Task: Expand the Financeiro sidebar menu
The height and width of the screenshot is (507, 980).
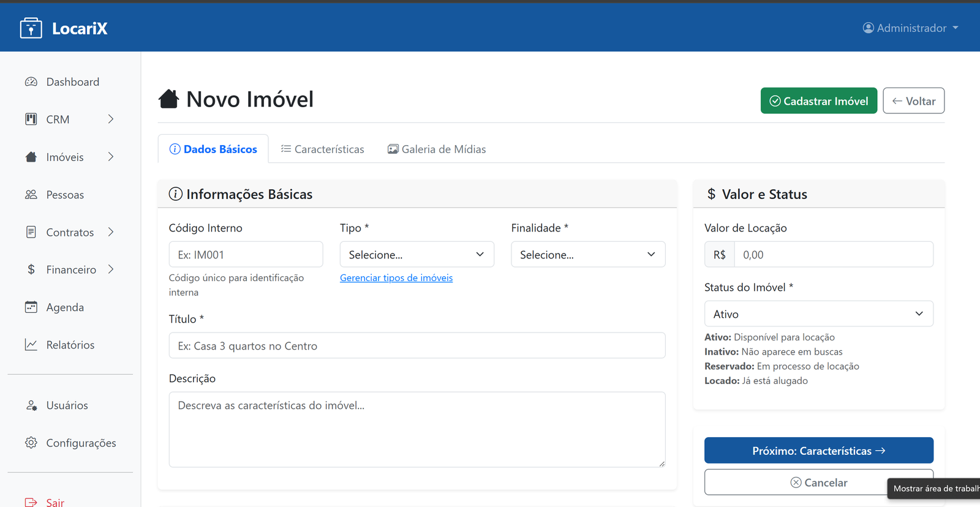Action: click(x=111, y=269)
